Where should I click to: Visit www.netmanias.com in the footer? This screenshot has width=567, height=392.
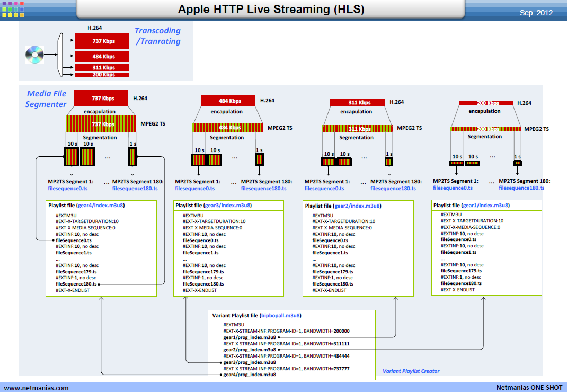(36, 388)
